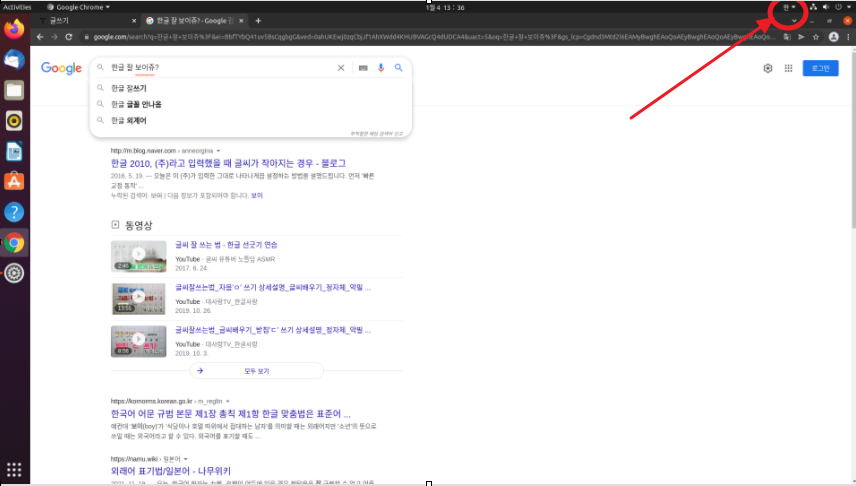
Task: Open the 한국어 어문 규범 result
Action: [x=230, y=414]
